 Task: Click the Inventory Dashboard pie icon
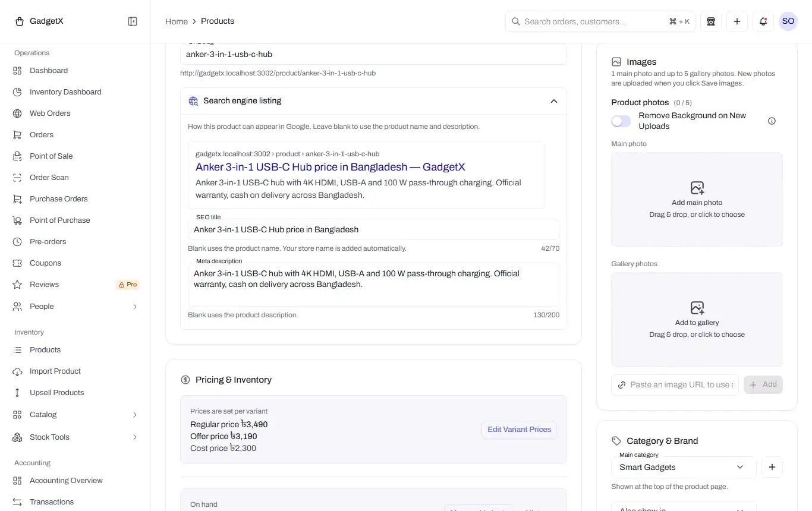pos(17,92)
